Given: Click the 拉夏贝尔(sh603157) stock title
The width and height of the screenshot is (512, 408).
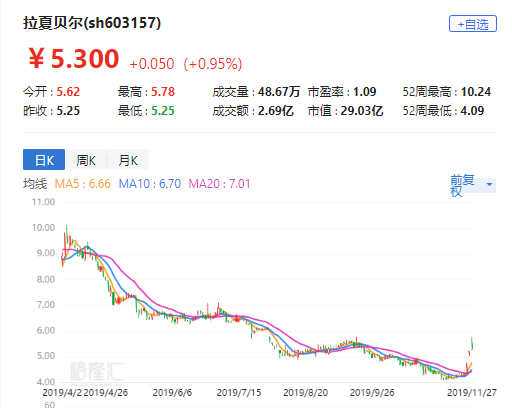Looking at the screenshot, I should [92, 23].
